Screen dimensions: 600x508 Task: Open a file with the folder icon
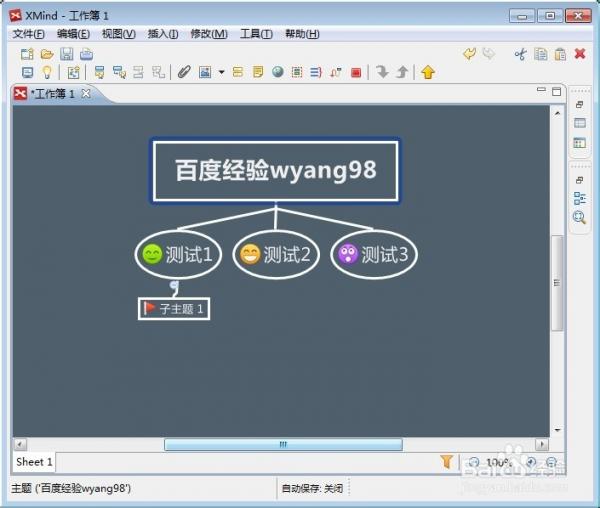(47, 54)
